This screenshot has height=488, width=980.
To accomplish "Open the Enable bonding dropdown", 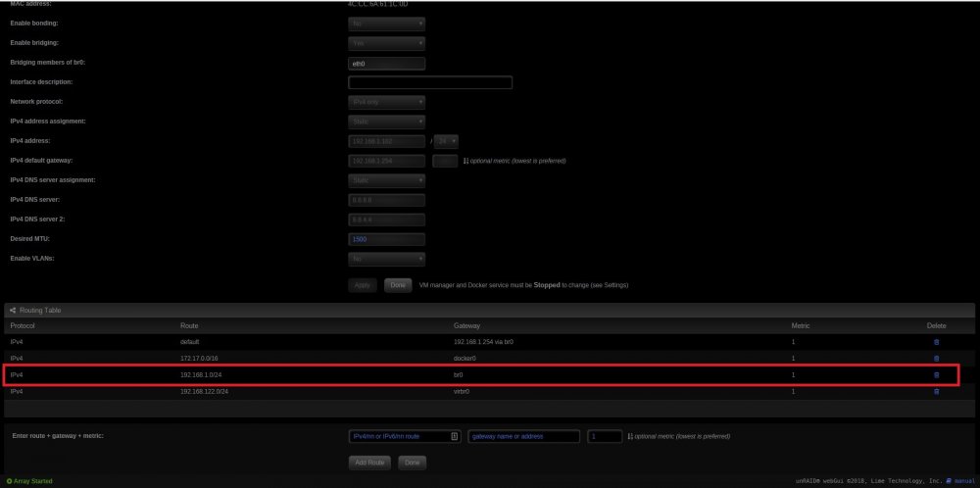I will pyautogui.click(x=386, y=24).
